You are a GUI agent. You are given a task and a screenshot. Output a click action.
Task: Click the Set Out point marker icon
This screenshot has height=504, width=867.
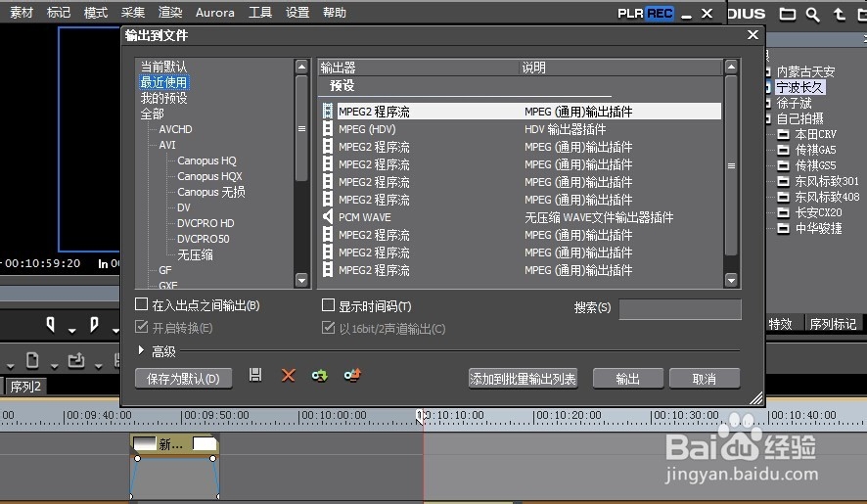[94, 325]
